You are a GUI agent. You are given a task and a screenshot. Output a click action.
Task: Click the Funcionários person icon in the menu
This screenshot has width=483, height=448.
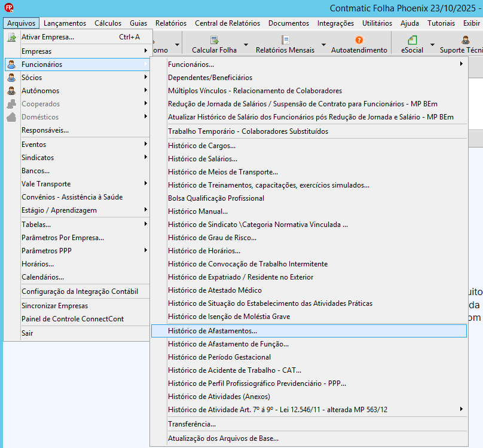pyautogui.click(x=11, y=65)
